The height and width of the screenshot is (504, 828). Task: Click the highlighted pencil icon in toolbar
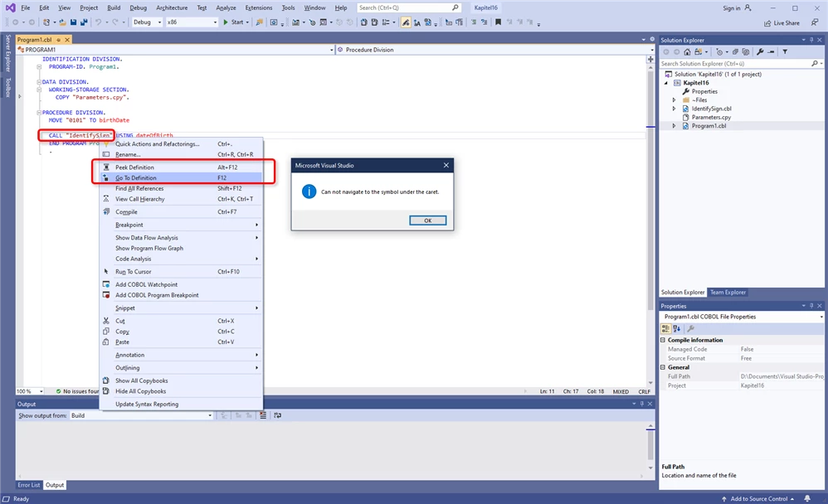pos(406,22)
